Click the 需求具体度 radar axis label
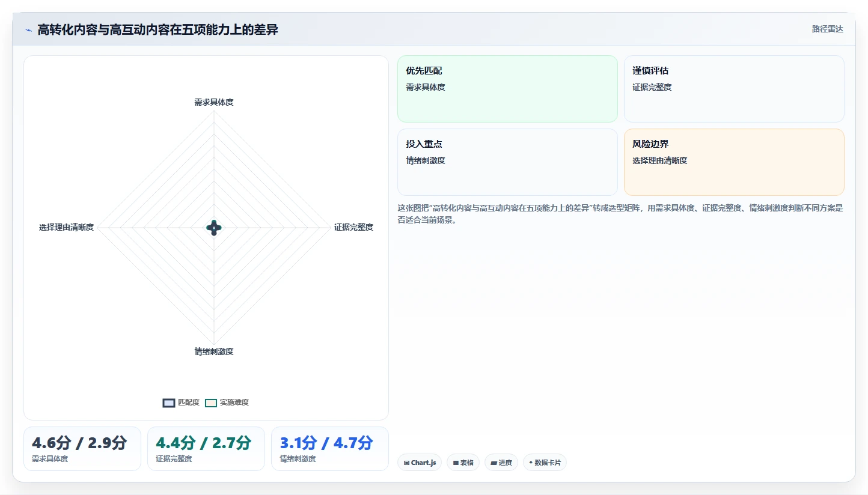The image size is (868, 495). coord(214,103)
